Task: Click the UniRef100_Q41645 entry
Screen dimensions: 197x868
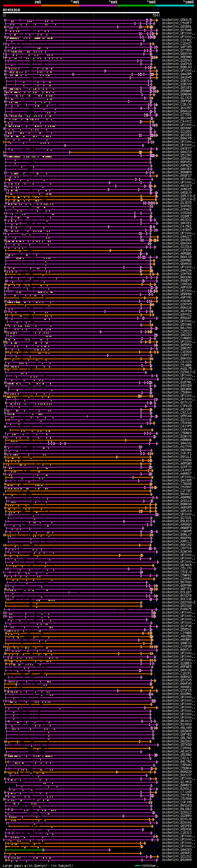Action: (x=177, y=78)
